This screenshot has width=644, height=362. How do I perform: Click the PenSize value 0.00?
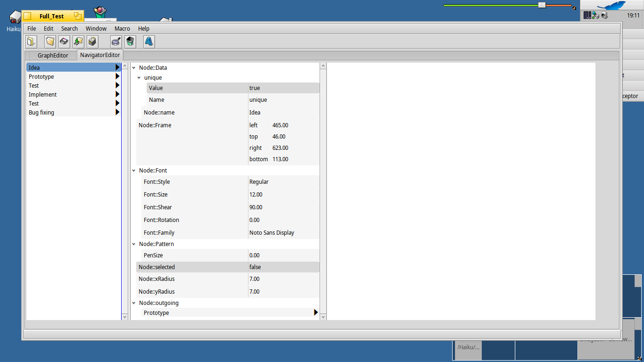(254, 255)
